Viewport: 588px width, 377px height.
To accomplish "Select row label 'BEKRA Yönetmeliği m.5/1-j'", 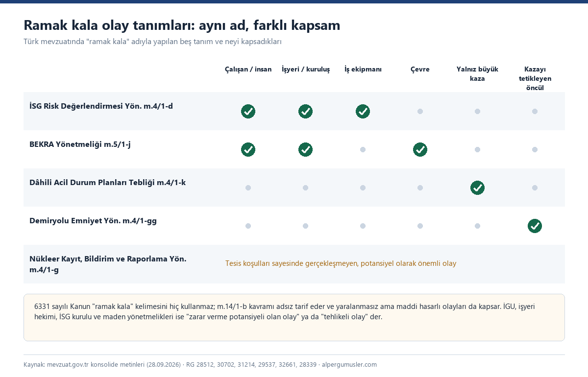I will tap(80, 144).
